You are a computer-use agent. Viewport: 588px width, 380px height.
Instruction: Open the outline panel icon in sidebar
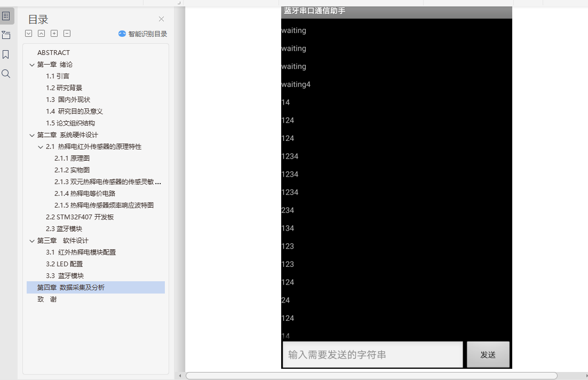[6, 16]
